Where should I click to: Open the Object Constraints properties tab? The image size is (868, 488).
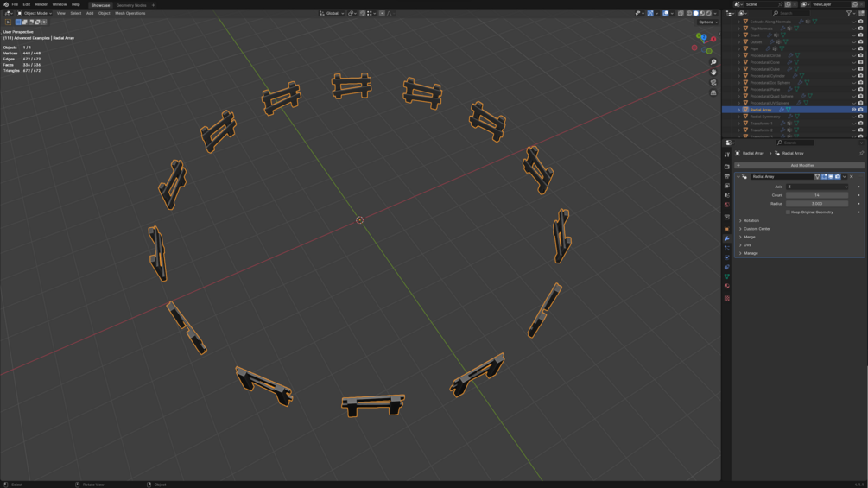(x=727, y=267)
